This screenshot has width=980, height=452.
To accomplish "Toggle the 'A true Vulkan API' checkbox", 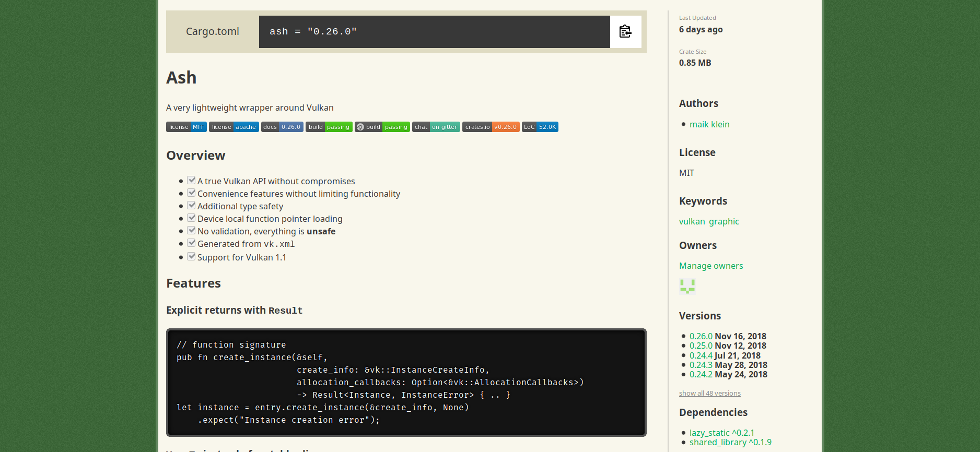I will pos(192,181).
